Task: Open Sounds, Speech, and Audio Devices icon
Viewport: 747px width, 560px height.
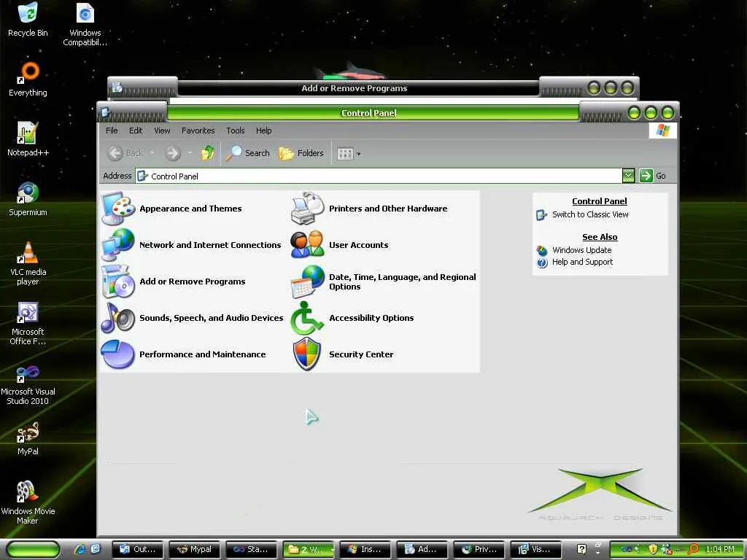Action: (118, 318)
